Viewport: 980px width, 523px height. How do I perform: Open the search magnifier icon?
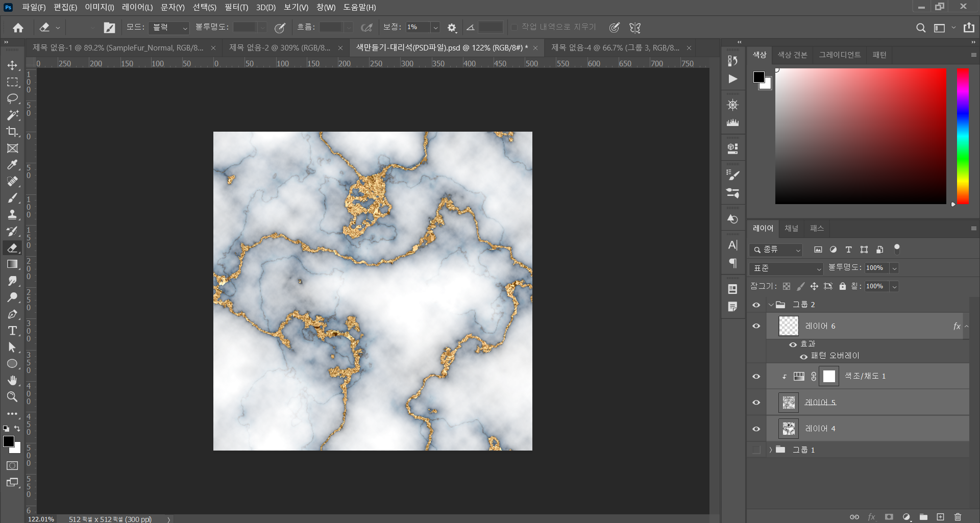[x=921, y=28]
